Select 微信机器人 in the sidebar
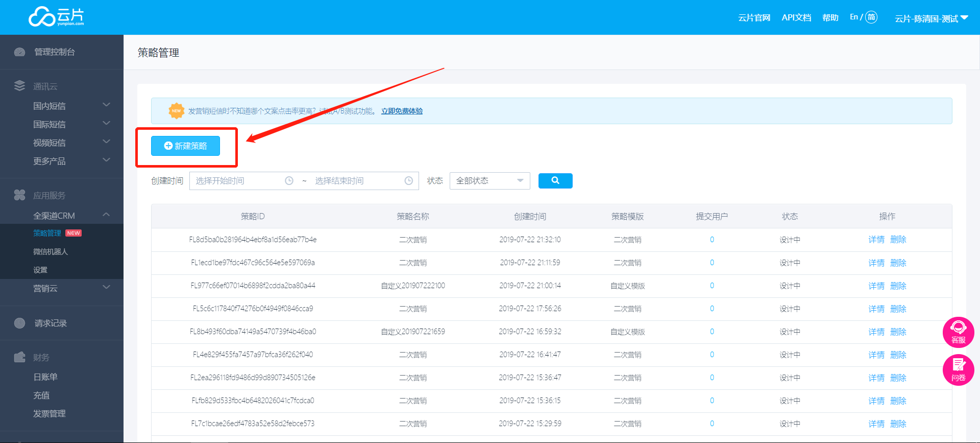Viewport: 980px width, 443px height. (51, 251)
